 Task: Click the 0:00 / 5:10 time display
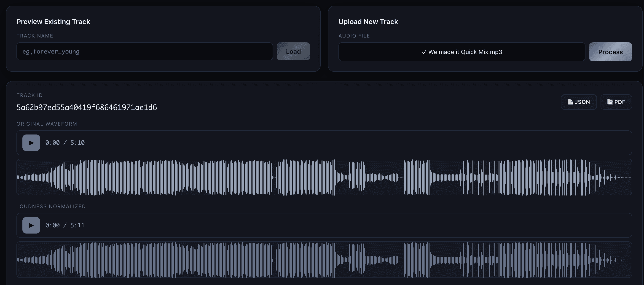[x=65, y=143]
